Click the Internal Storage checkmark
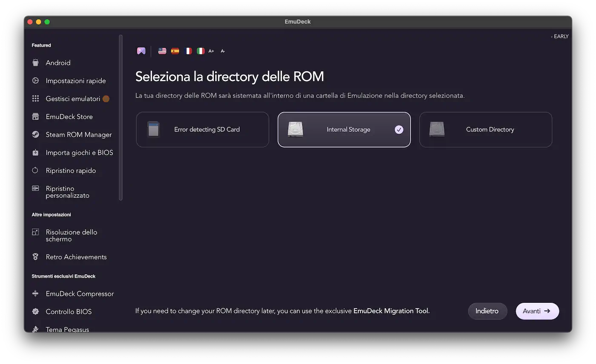 point(399,130)
